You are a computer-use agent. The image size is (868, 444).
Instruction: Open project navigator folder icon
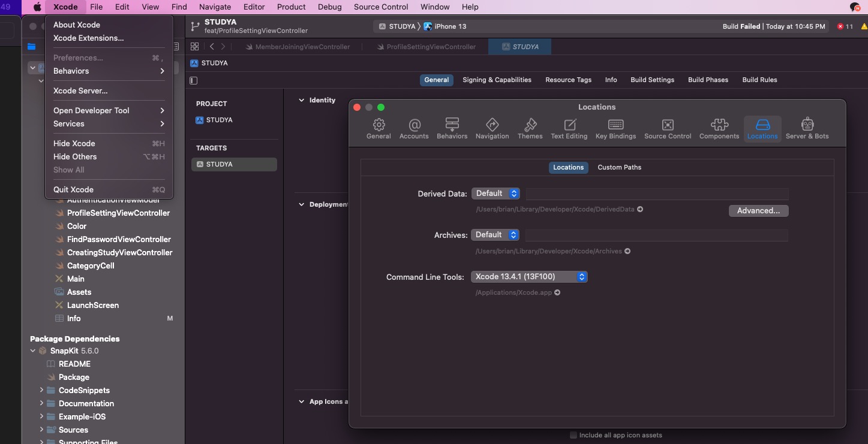[x=31, y=47]
